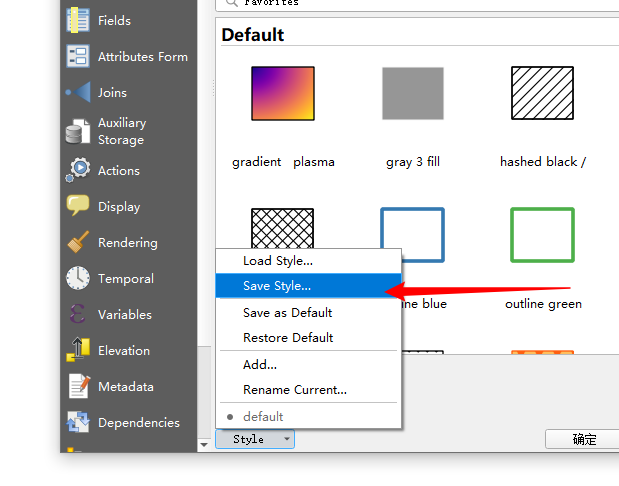
Task: Select the Attributes Form icon
Action: (x=78, y=56)
